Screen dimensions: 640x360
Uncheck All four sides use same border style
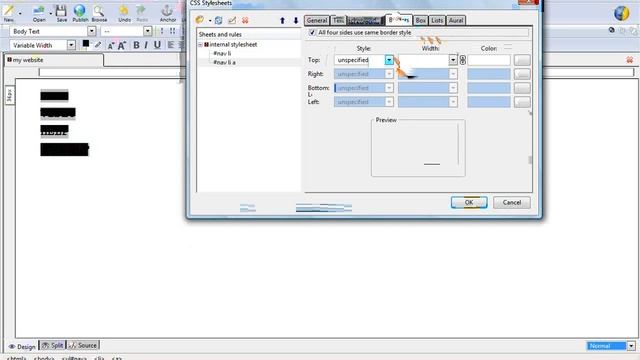(x=312, y=33)
